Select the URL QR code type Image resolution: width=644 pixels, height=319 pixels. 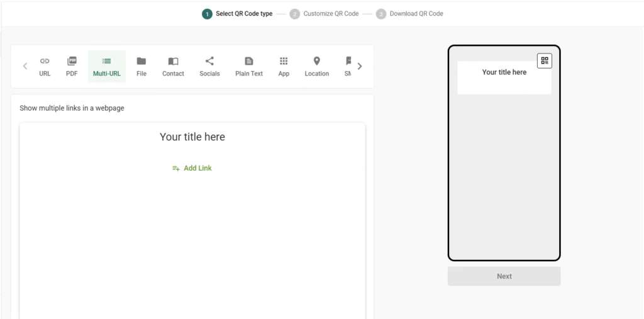(x=45, y=67)
